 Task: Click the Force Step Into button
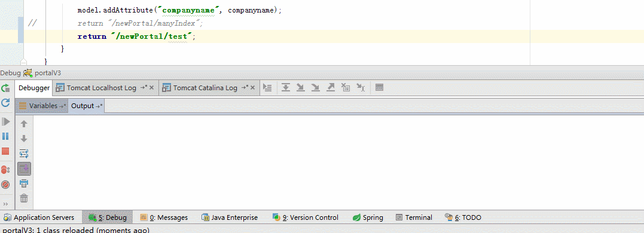316,87
